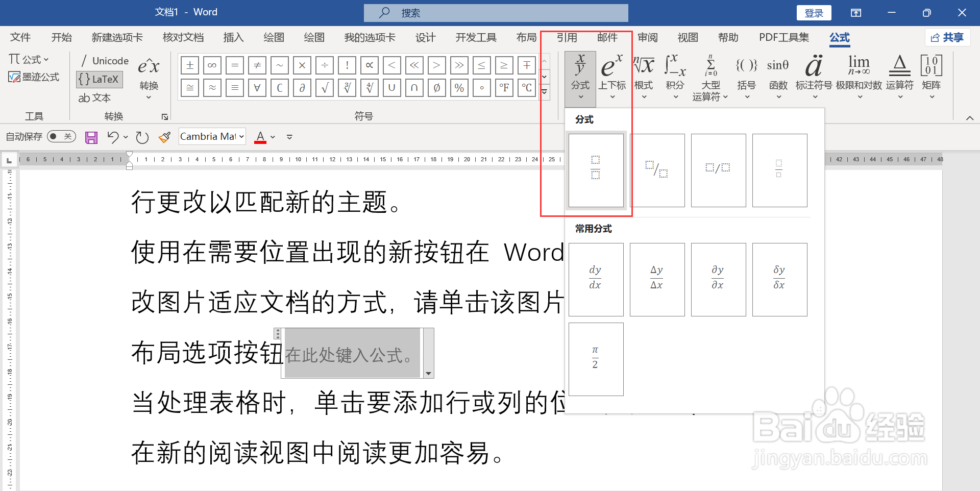
Task: Insert the union ∪ symbol
Action: click(392, 88)
